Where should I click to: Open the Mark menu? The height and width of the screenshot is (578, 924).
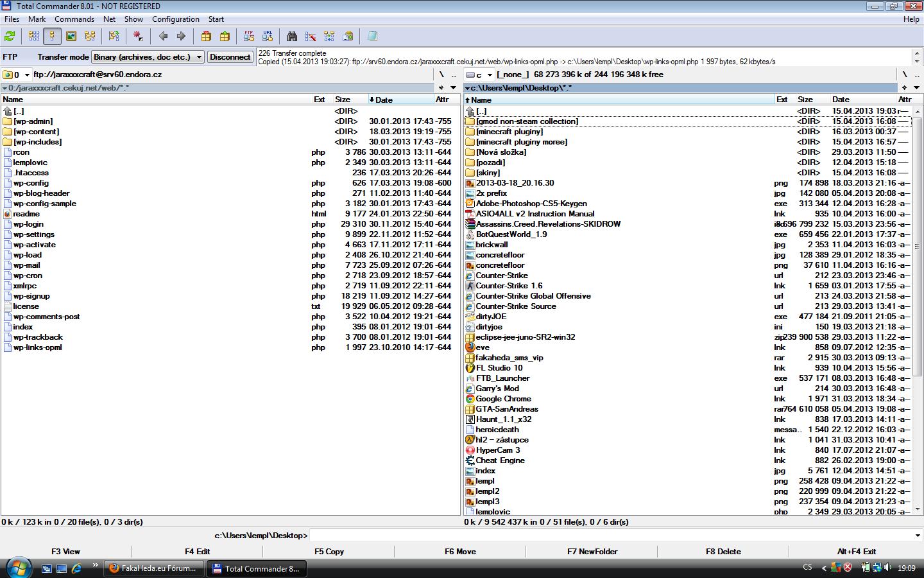37,19
